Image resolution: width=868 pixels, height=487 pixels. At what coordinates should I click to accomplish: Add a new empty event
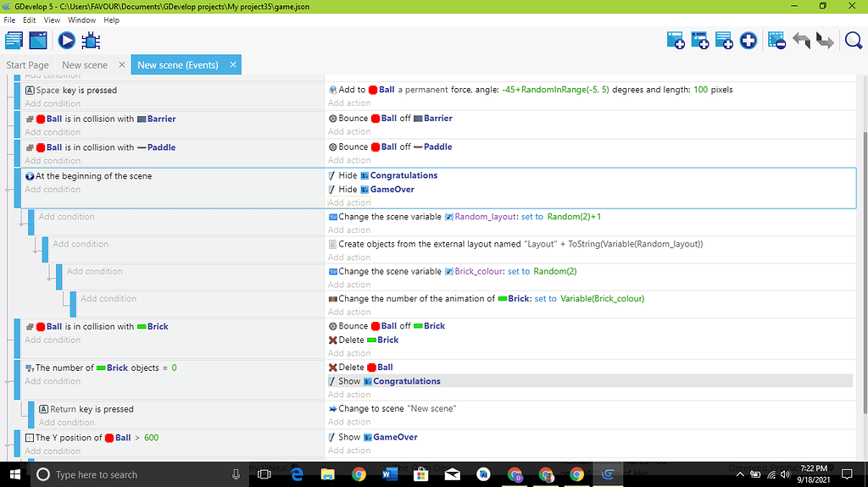(676, 40)
